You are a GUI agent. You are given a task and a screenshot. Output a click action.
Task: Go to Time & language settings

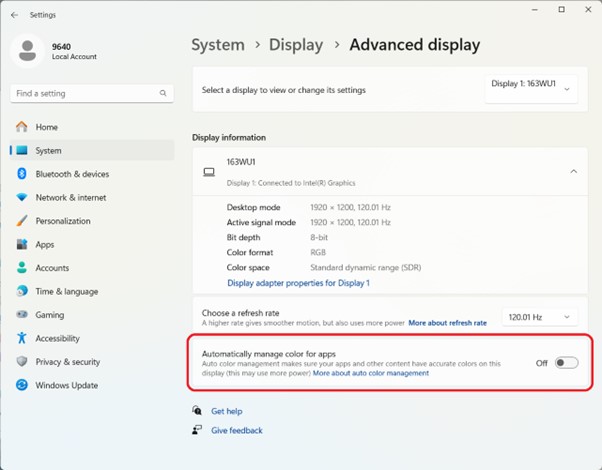tap(66, 291)
